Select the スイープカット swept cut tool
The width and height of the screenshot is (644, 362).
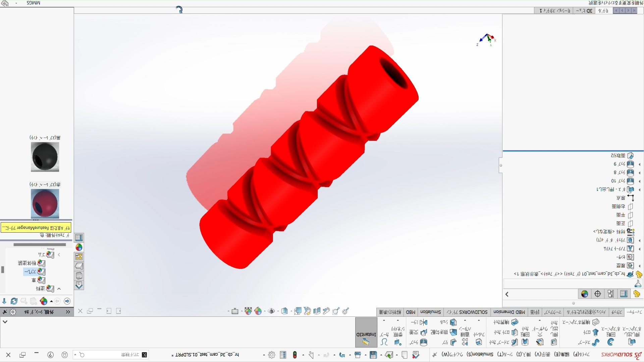(x=504, y=342)
